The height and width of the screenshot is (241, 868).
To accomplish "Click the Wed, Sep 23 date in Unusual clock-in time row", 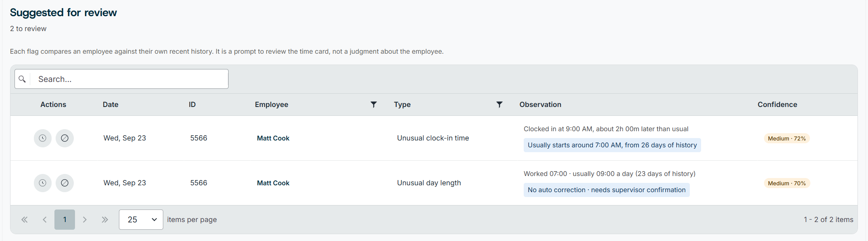I will click(125, 138).
